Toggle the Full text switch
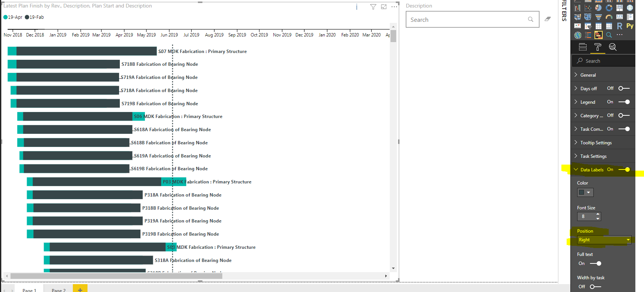This screenshot has width=644, height=292. (x=596, y=263)
